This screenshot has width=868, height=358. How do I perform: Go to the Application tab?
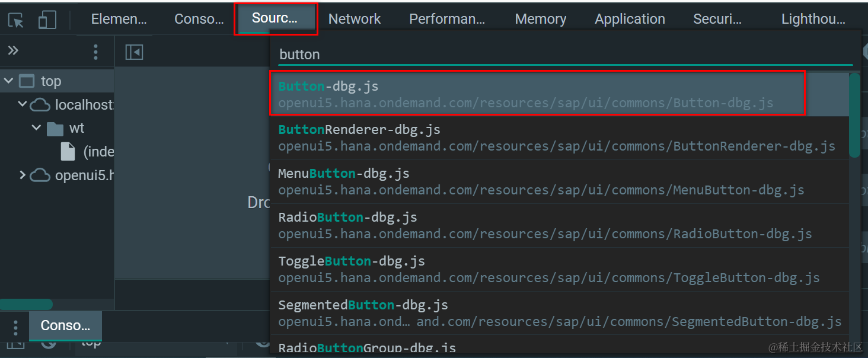pyautogui.click(x=630, y=19)
